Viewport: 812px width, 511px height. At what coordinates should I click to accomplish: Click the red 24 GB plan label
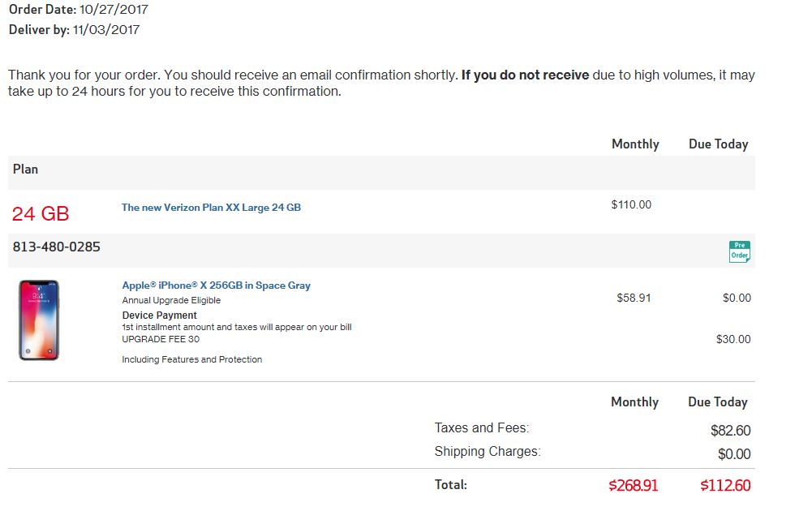click(x=41, y=214)
